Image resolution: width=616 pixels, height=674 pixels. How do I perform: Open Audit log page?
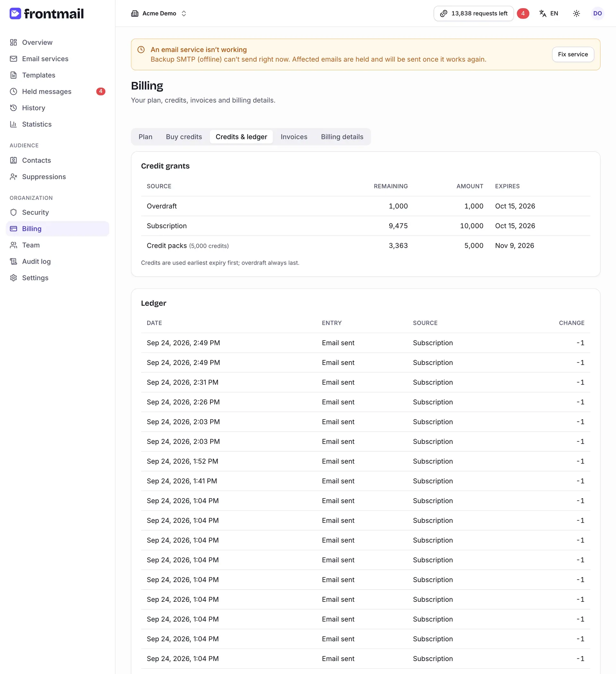coord(57,262)
